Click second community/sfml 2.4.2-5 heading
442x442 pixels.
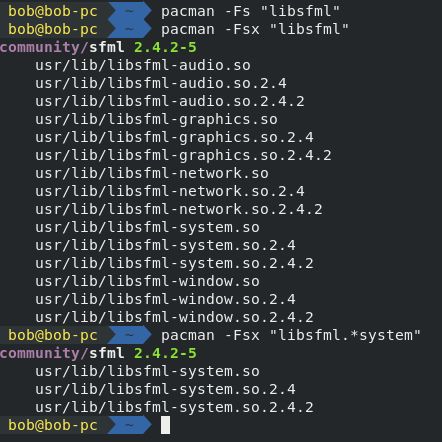(x=98, y=354)
